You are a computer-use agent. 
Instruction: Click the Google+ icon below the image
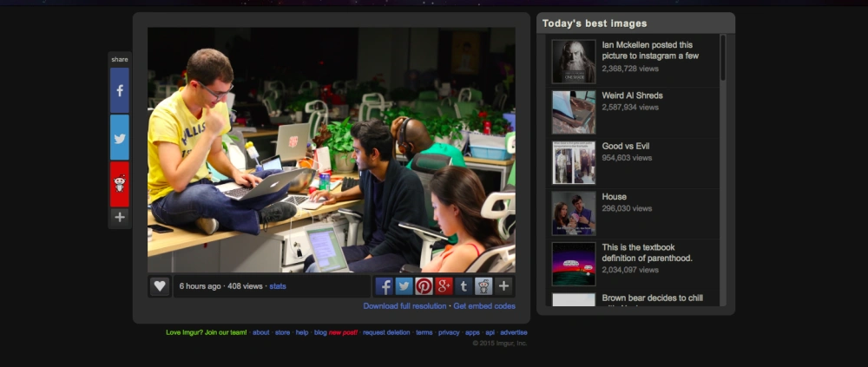coord(444,286)
